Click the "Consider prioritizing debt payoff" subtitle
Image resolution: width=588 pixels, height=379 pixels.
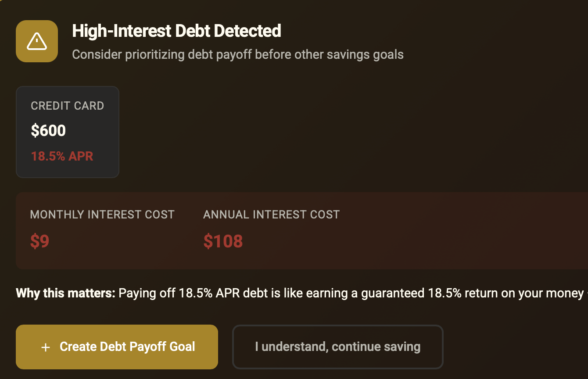point(237,55)
